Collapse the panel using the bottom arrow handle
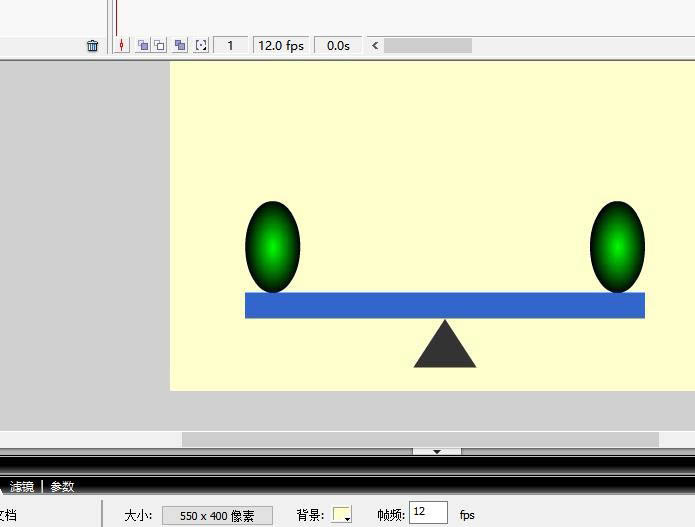 click(x=437, y=452)
